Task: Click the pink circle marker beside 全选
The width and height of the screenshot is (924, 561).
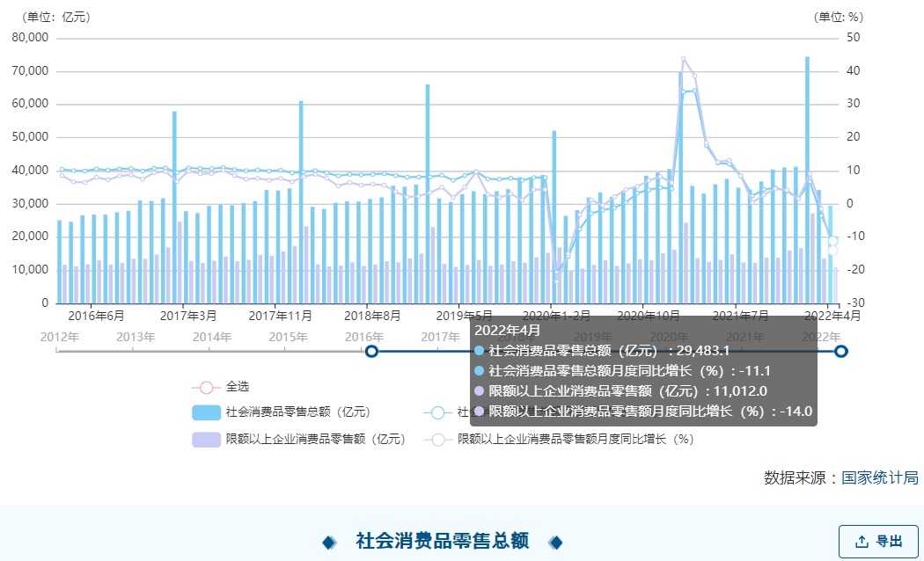Action: point(206,388)
